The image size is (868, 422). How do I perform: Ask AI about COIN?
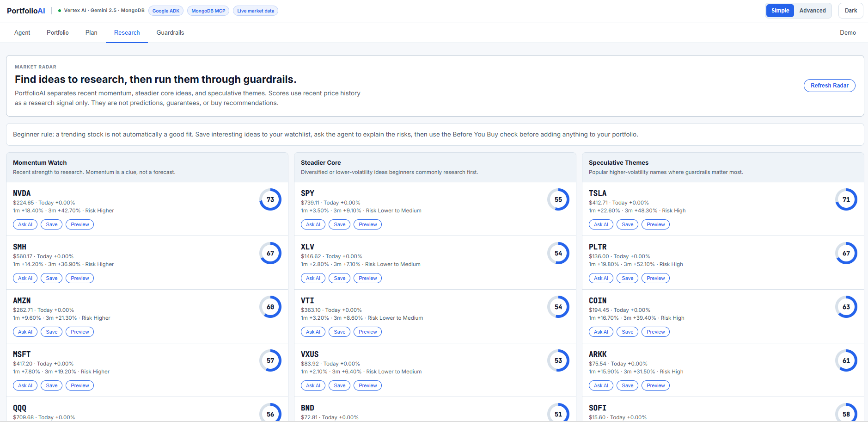(601, 332)
